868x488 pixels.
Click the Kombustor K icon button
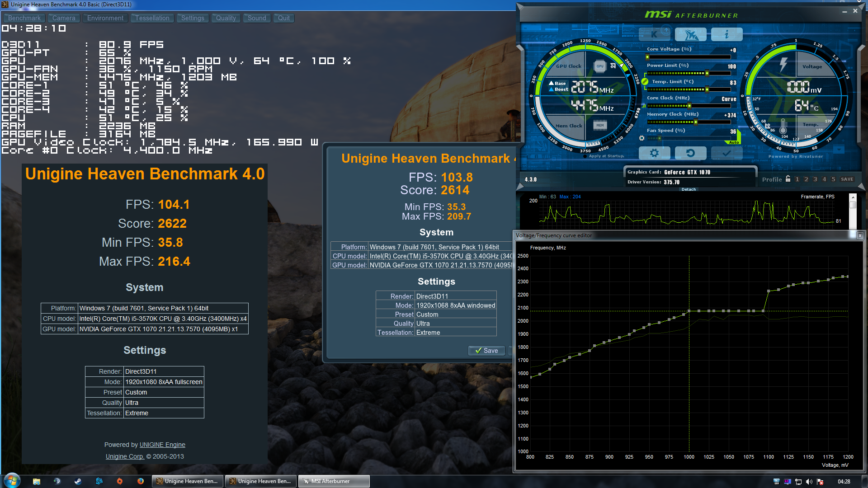(654, 34)
